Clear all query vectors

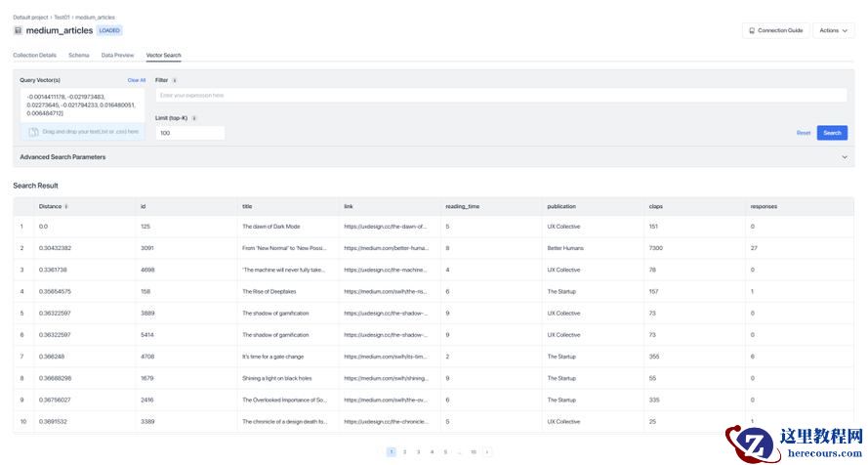136,80
